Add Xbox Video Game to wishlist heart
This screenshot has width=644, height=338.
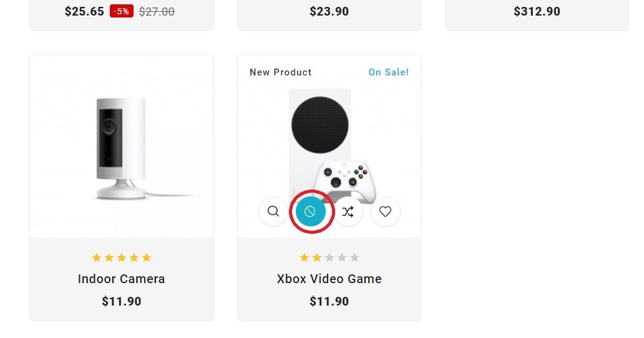pyautogui.click(x=385, y=211)
